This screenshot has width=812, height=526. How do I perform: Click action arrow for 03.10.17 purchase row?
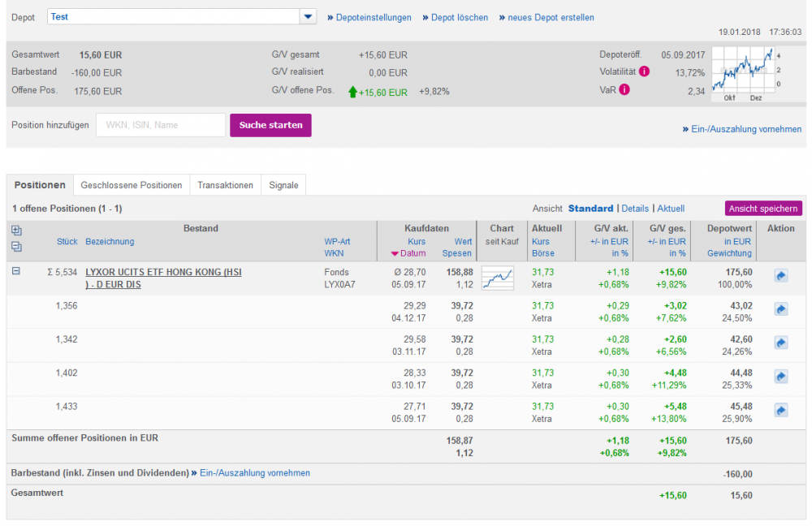[780, 377]
